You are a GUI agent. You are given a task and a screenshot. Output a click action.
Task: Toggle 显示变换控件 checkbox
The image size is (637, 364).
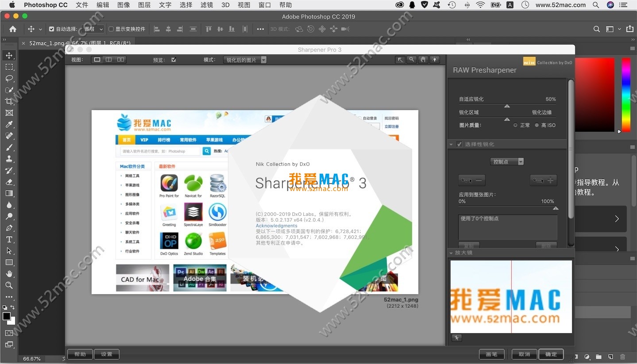111,29
